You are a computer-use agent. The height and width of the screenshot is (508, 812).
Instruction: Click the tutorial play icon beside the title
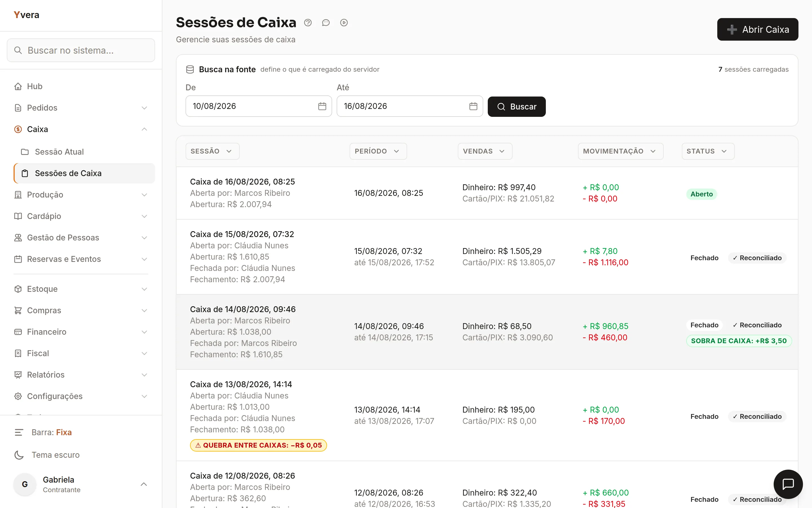[x=344, y=23]
